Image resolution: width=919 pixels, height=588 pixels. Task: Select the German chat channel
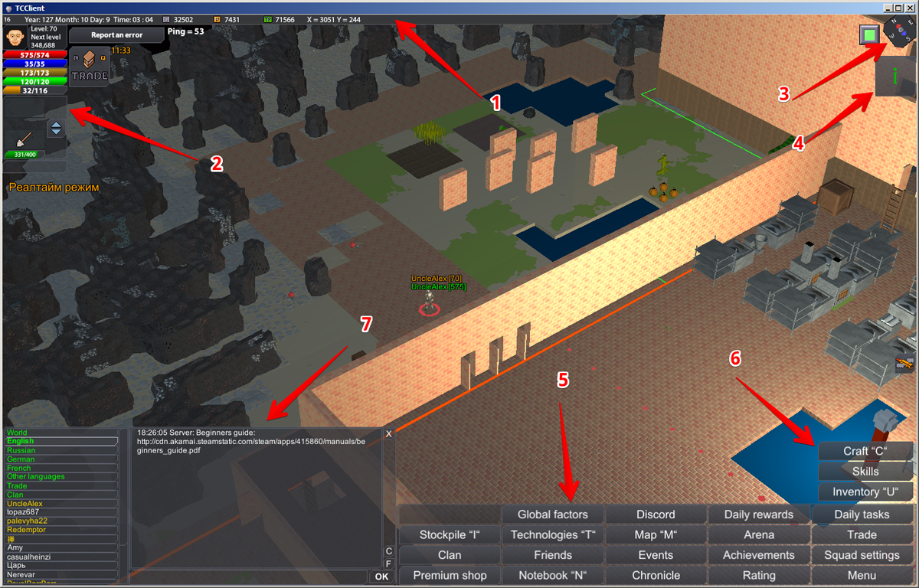[61, 459]
